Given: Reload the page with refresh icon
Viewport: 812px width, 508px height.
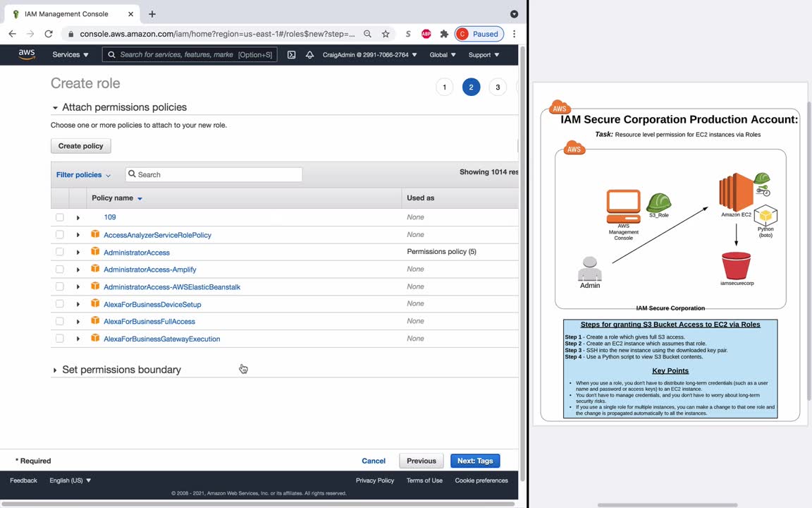Looking at the screenshot, I should coord(49,34).
